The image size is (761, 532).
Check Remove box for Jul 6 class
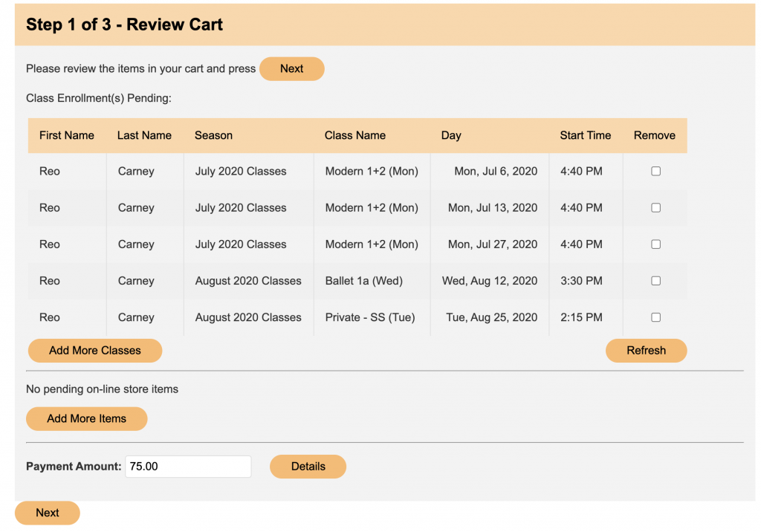pos(655,171)
